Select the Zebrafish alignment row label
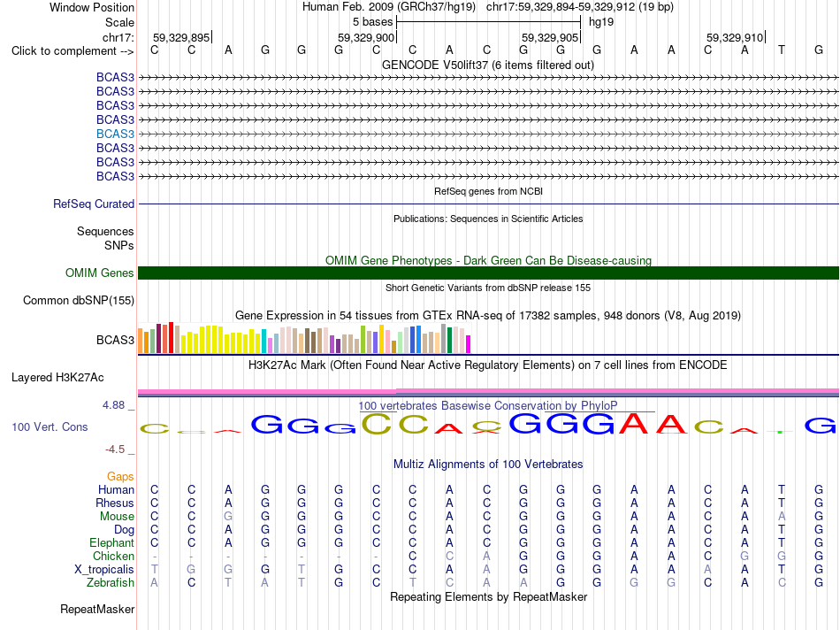 point(111,582)
